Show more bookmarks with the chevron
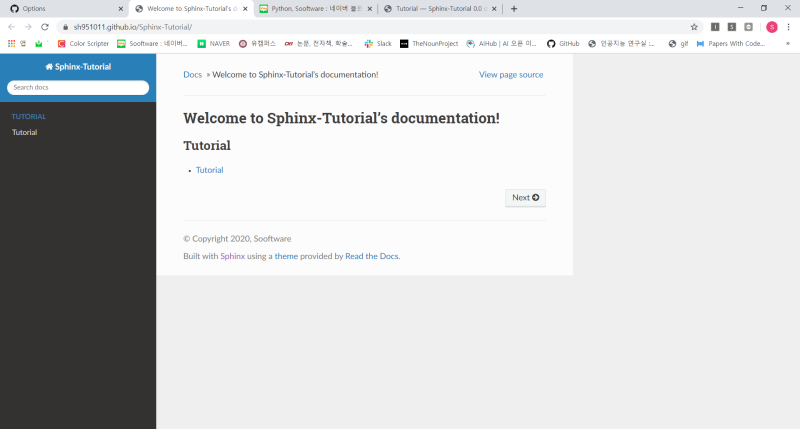The image size is (800, 429). tap(788, 44)
